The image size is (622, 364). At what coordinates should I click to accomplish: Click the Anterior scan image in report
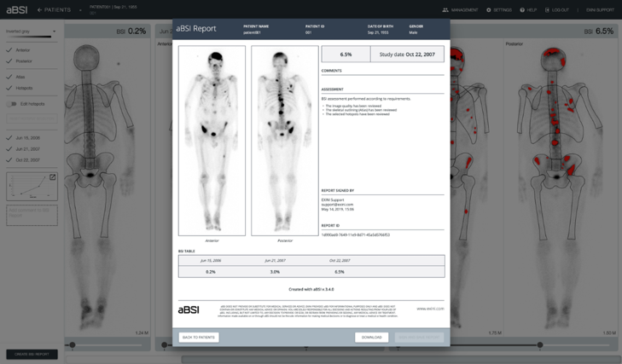pos(212,141)
